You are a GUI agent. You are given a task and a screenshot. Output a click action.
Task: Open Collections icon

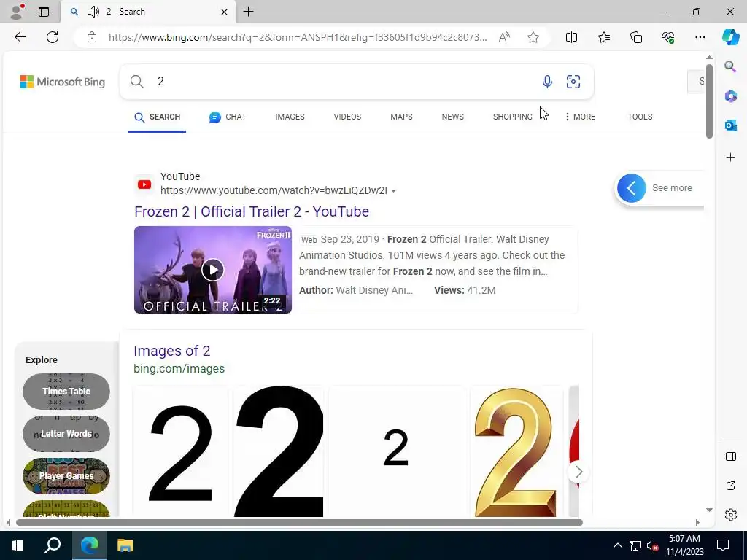click(636, 37)
